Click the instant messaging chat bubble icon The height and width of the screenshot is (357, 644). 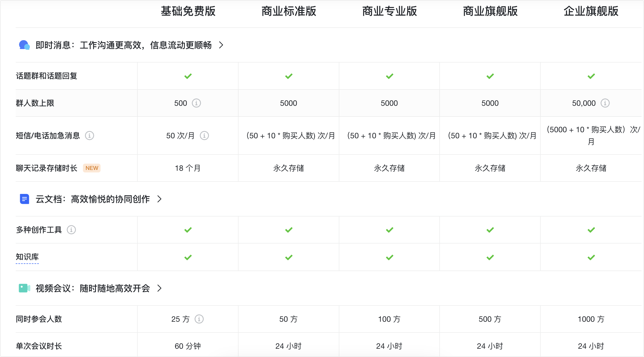24,45
